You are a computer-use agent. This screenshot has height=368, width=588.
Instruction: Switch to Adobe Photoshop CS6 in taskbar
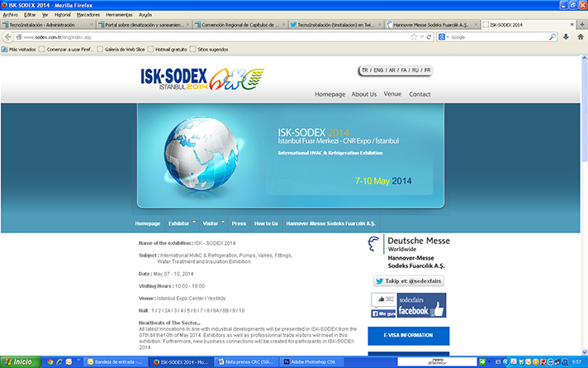pos(313,362)
